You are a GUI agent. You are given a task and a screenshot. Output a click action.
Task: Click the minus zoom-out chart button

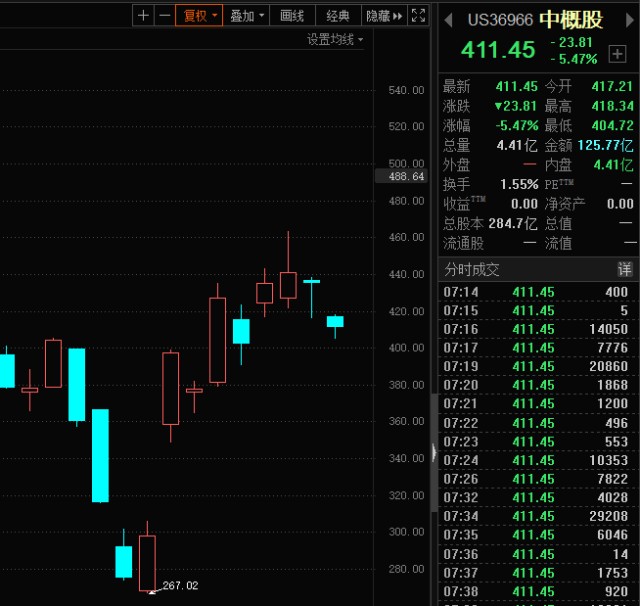(164, 15)
